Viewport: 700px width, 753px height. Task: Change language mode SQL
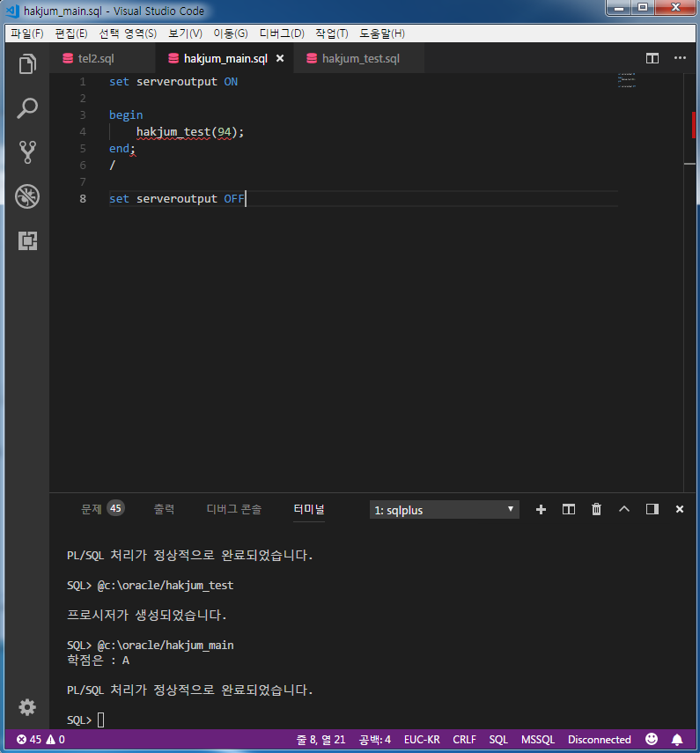498,740
